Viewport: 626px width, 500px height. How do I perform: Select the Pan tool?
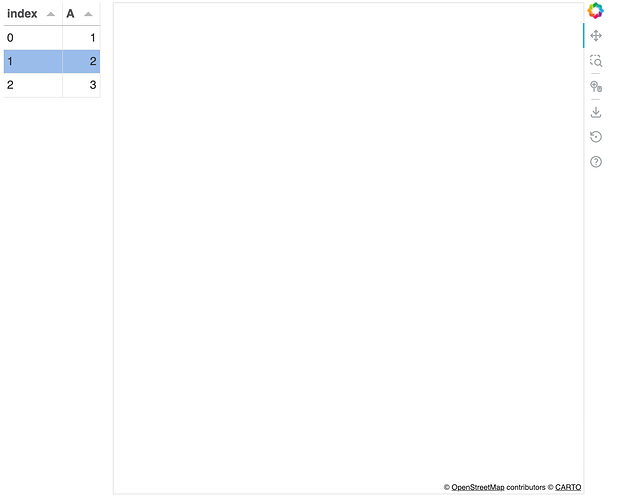(596, 36)
